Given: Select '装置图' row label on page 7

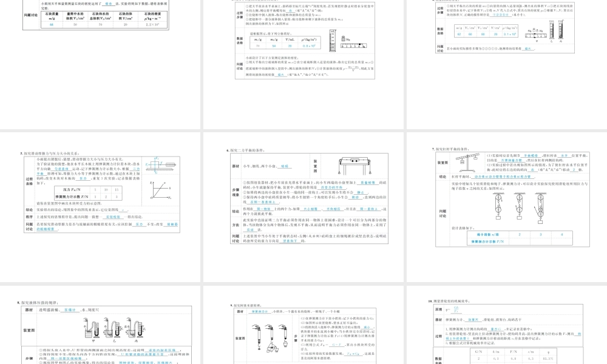Looking at the screenshot, I should tap(443, 163).
